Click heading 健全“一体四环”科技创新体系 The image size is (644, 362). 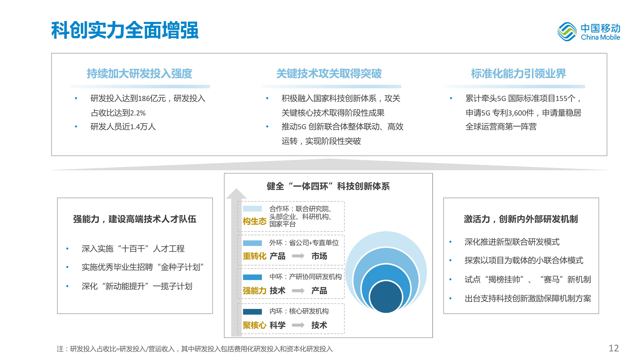point(328,186)
